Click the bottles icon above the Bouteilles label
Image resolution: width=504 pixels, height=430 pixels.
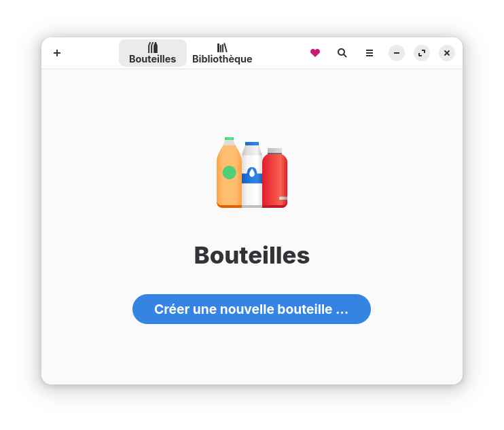pyautogui.click(x=153, y=48)
